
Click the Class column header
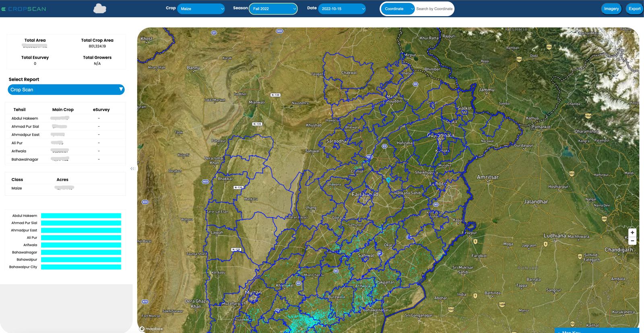[x=17, y=180]
